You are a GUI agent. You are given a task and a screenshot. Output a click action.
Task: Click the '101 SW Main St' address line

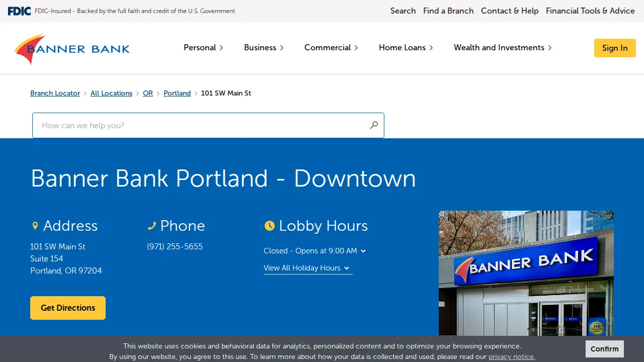click(x=58, y=246)
